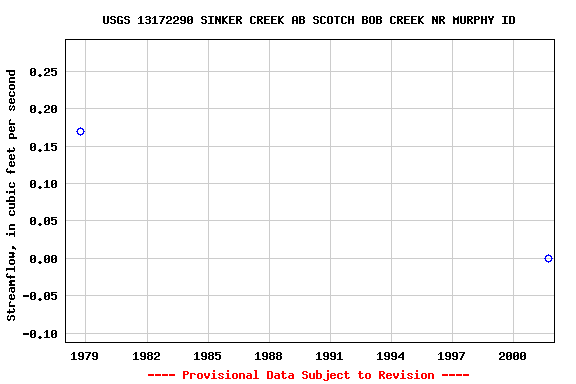The width and height of the screenshot is (576, 384).
Task: Click the y-axis label 0.10
Action: pos(44,184)
